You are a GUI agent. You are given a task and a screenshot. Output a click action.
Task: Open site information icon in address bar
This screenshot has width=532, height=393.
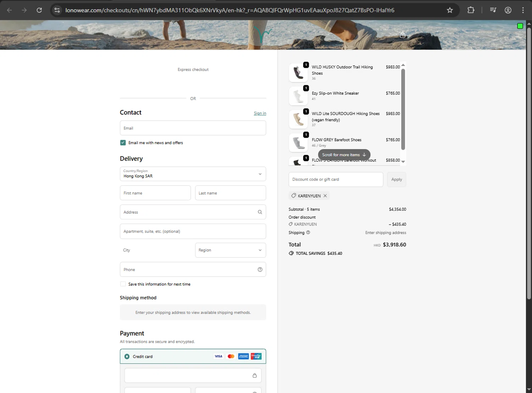tap(57, 10)
